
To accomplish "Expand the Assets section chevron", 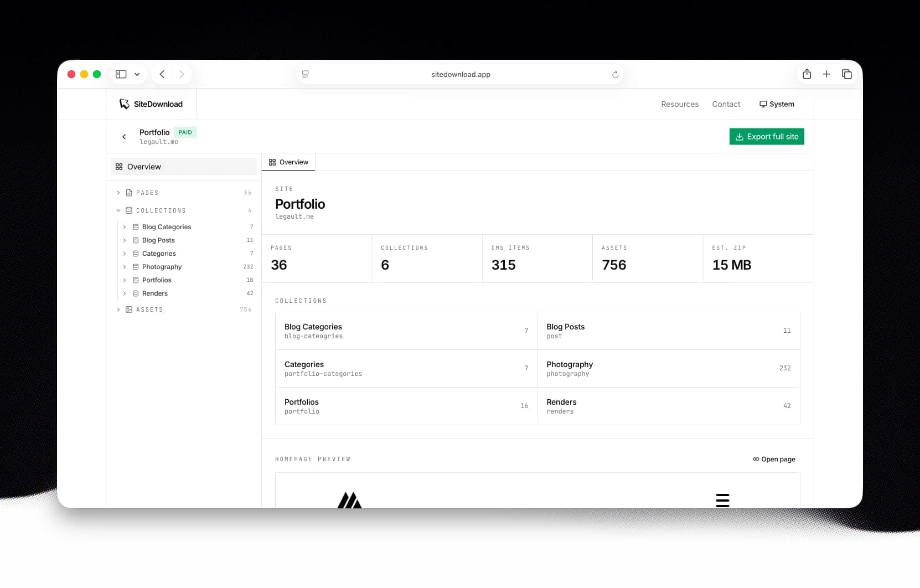I will coord(118,310).
